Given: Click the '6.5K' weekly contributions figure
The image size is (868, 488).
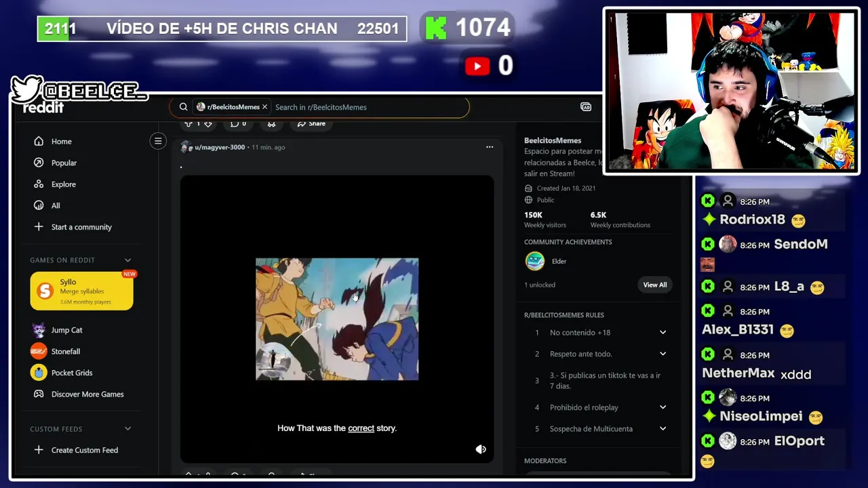Looking at the screenshot, I should (x=598, y=215).
